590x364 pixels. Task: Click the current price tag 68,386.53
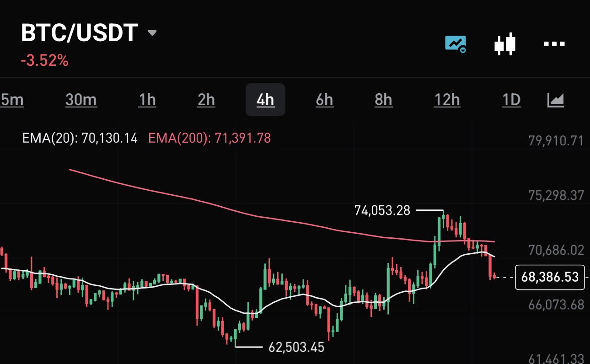[x=550, y=277]
